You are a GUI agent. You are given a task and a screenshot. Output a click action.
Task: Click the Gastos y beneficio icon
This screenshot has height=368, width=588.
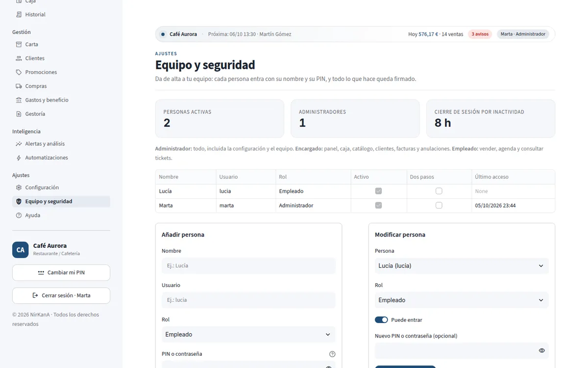coord(19,100)
